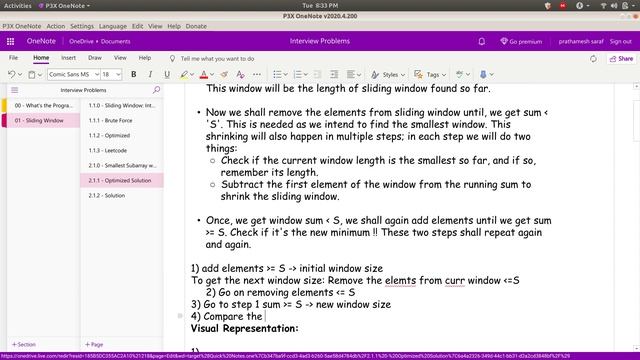
Task: Toggle Bold formatting
Action: pos(133,74)
